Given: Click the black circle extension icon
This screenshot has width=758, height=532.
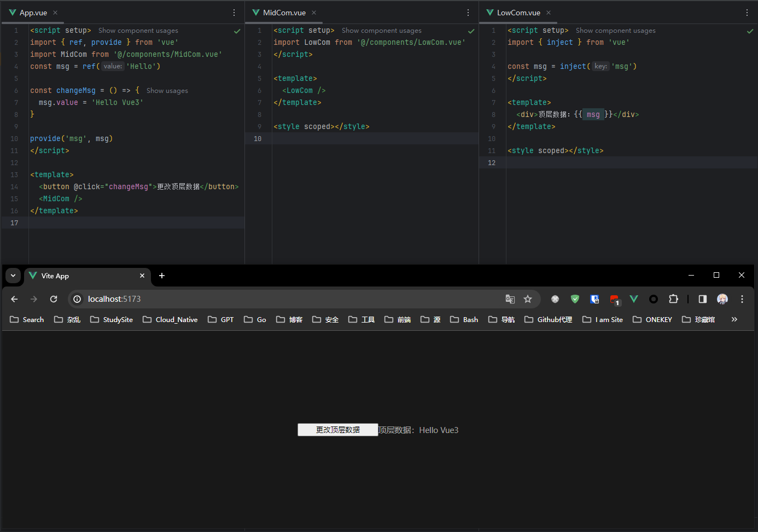Looking at the screenshot, I should 654,299.
